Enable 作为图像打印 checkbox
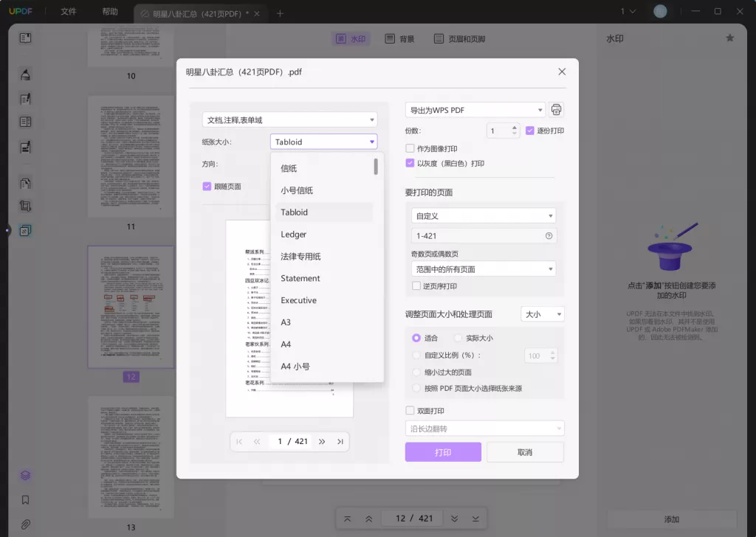 (x=410, y=148)
